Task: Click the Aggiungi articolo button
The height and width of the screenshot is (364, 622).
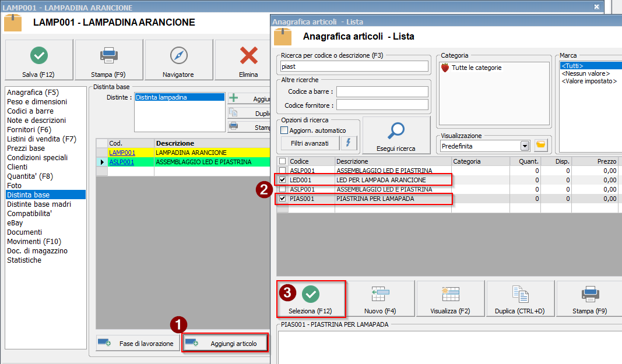Action: coord(225,343)
